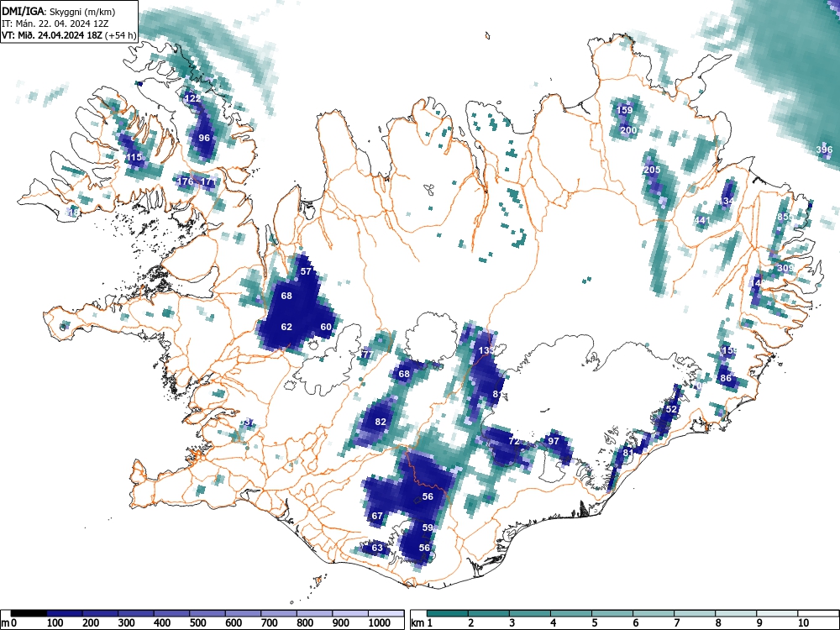This screenshot has height=630, width=840.
Task: Click the 63 value on the map
Action: (x=377, y=548)
